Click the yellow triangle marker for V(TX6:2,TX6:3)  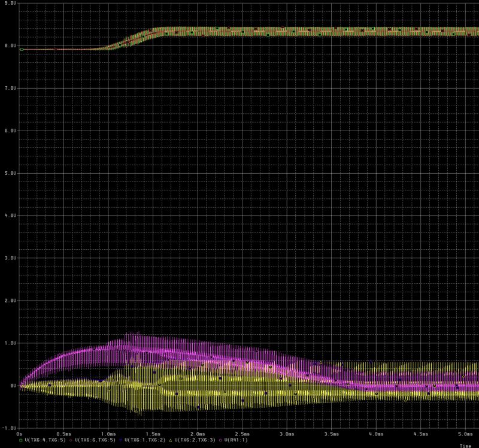click(171, 440)
